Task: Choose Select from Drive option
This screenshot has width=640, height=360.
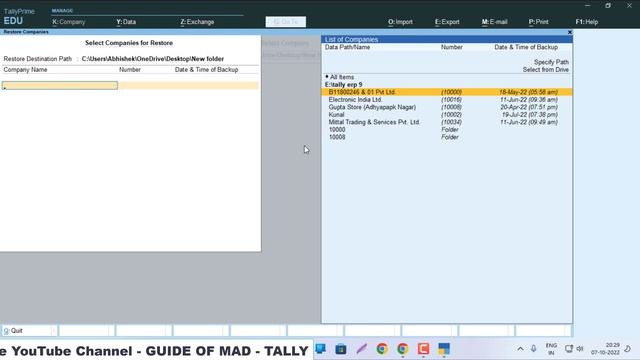Action: [545, 70]
